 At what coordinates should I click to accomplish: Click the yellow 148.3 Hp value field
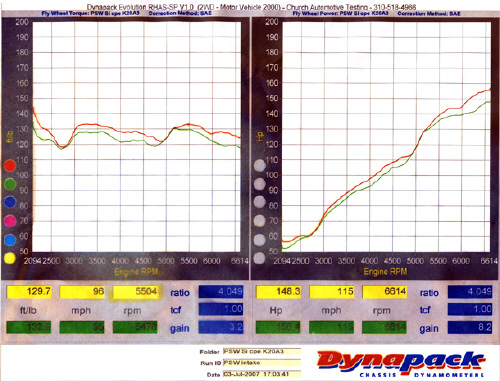point(278,292)
